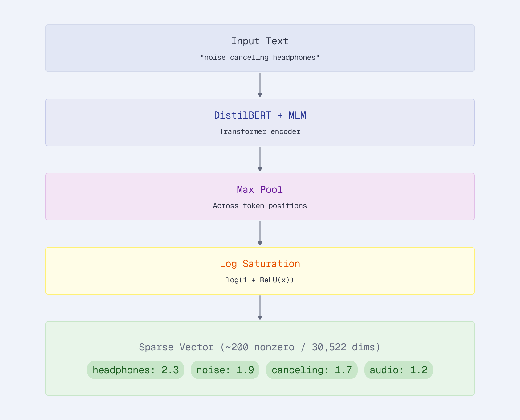This screenshot has height=420, width=520.
Task: Click the arrow pointing to Sparse Vector
Action: coord(260,308)
